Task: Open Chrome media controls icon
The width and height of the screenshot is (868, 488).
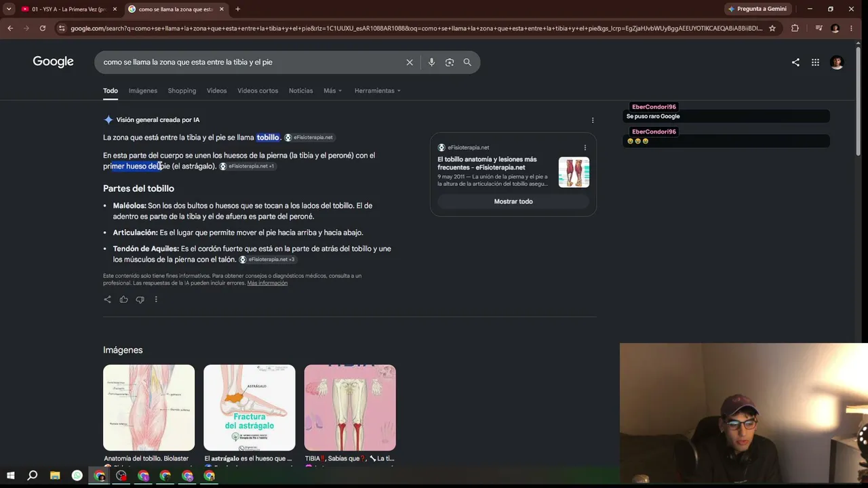Action: (x=818, y=28)
